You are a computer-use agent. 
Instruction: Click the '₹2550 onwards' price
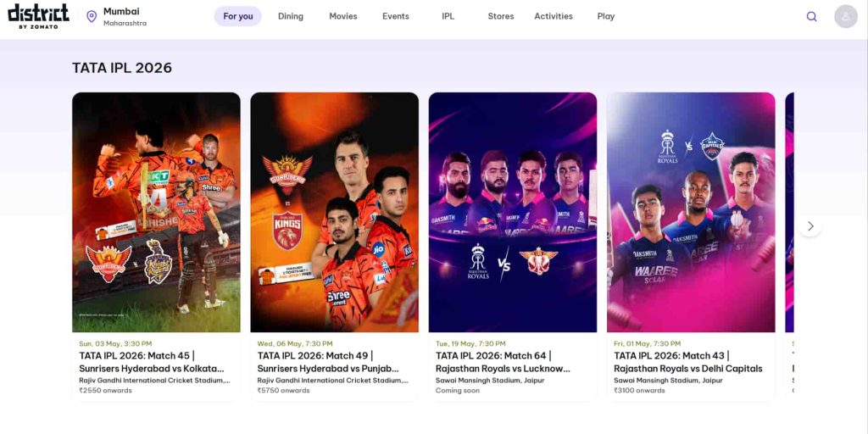click(x=105, y=391)
